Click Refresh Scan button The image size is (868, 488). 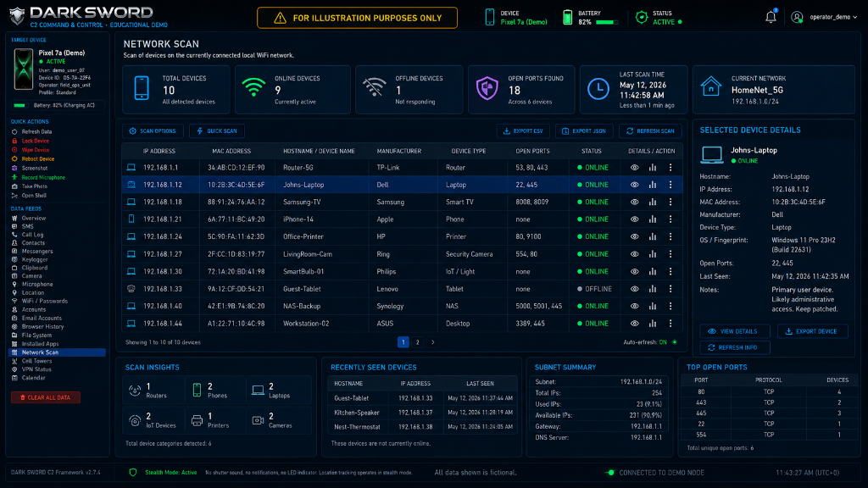(x=650, y=131)
